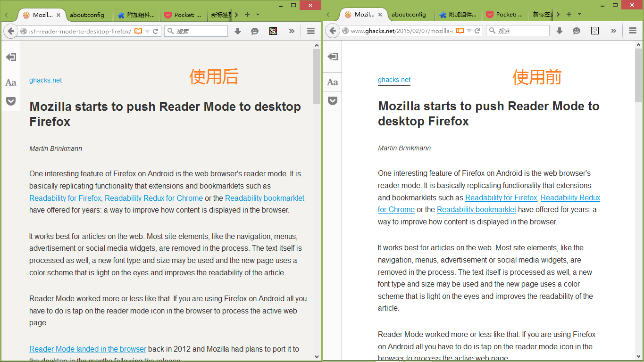Click the globe site identity icon in the right address bar
This screenshot has height=362, width=644.
(x=345, y=31)
